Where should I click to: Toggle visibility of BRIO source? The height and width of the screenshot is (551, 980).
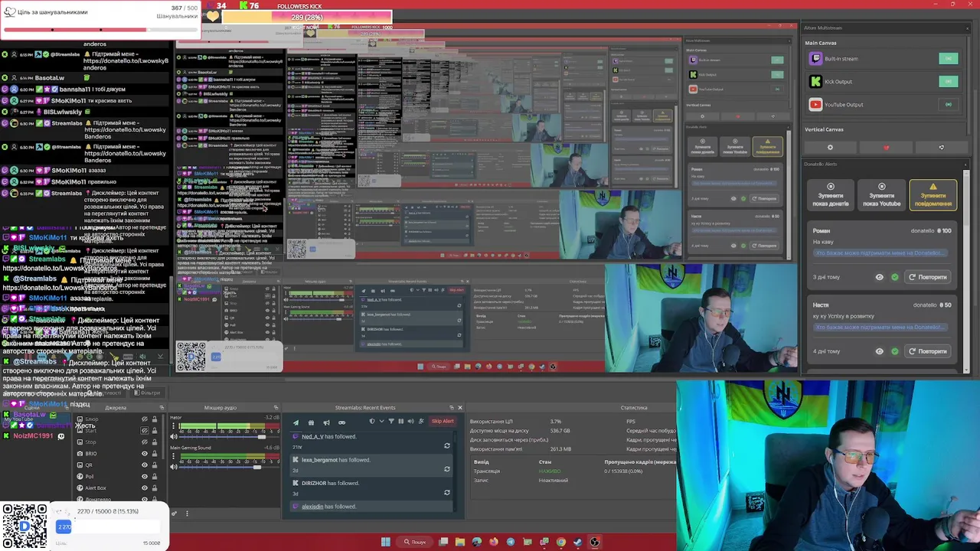[145, 454]
